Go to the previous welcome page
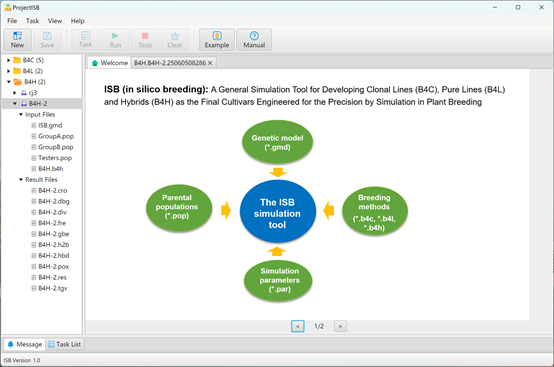Image resolution: width=554 pixels, height=367 pixels. click(x=297, y=326)
